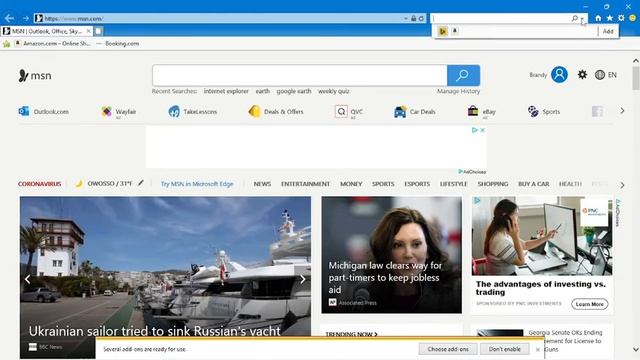Screen dimensions: 640x360
Task: Open the Coronavirus link
Action: (x=40, y=184)
